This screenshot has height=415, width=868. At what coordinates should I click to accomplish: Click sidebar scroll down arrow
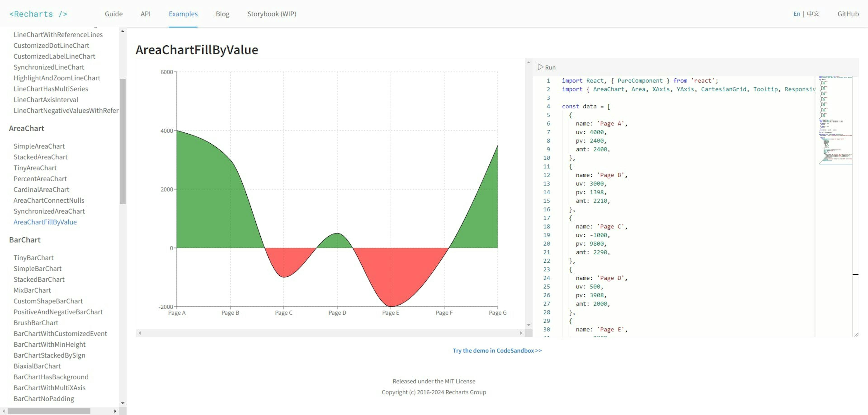tap(123, 403)
